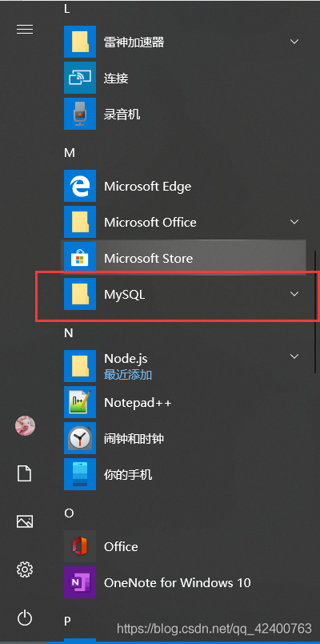Expand the MySQL folder chevron
The width and height of the screenshot is (320, 644).
(x=294, y=294)
